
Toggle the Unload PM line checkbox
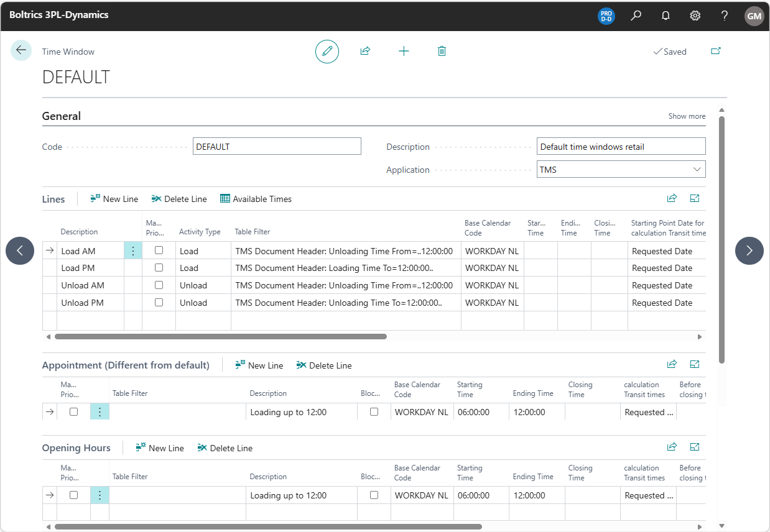159,303
